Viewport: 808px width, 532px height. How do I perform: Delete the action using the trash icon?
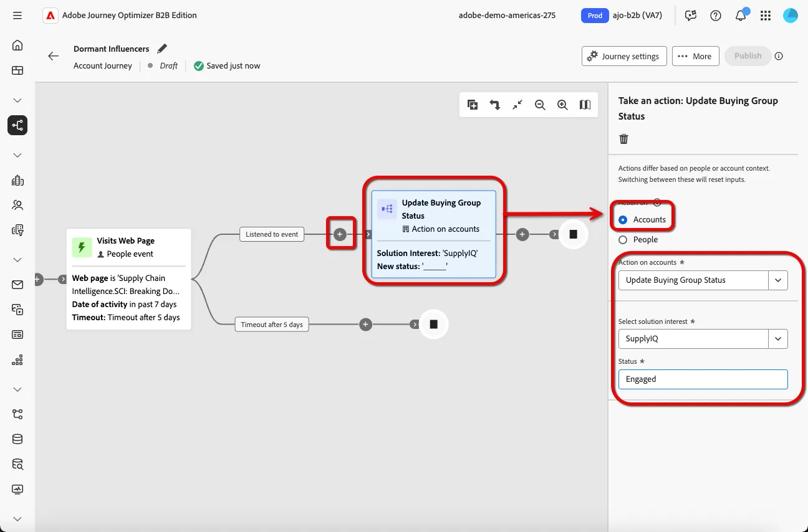click(x=623, y=139)
